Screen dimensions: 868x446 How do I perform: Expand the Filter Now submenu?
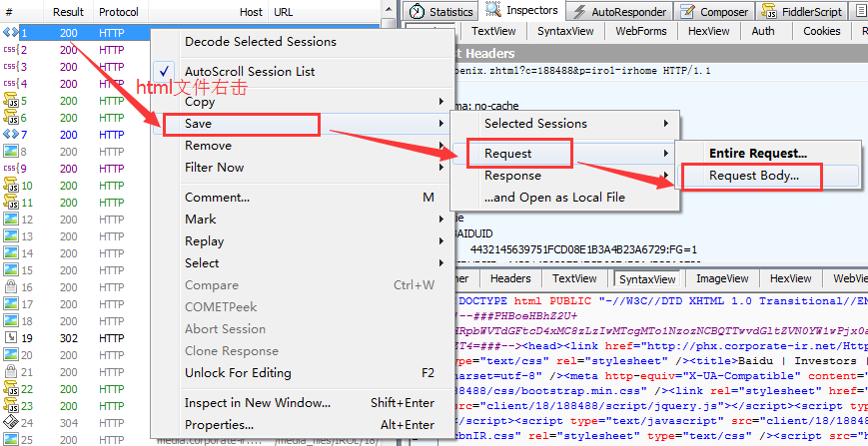click(x=301, y=168)
